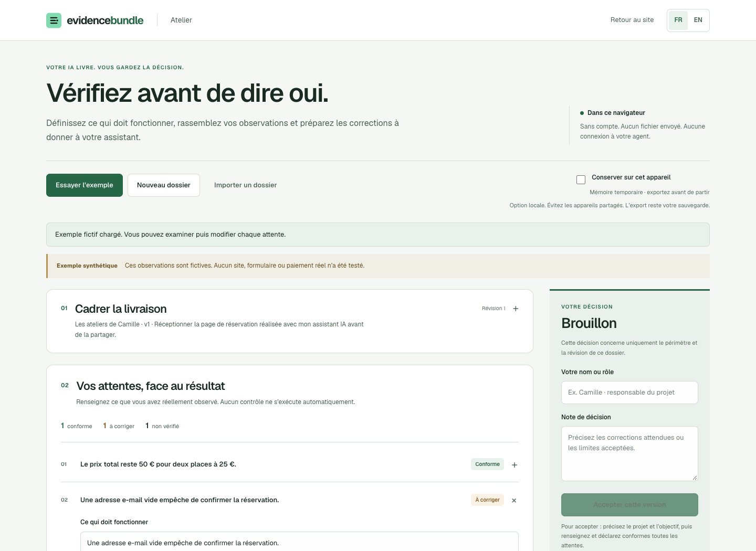
Task: Switch language to EN
Action: pyautogui.click(x=698, y=20)
